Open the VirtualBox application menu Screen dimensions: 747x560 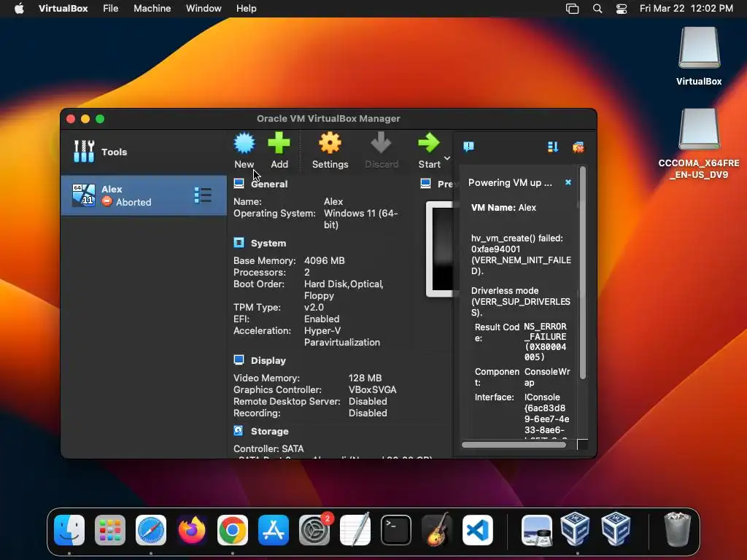tap(63, 9)
